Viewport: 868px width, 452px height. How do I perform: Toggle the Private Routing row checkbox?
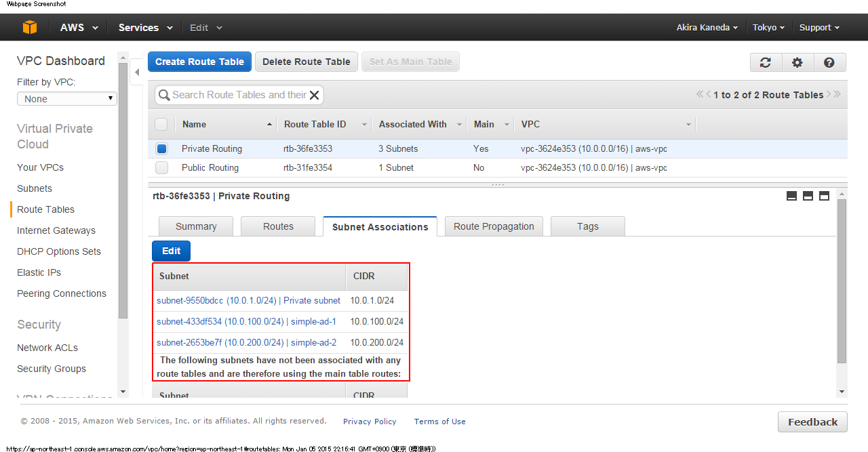click(161, 148)
